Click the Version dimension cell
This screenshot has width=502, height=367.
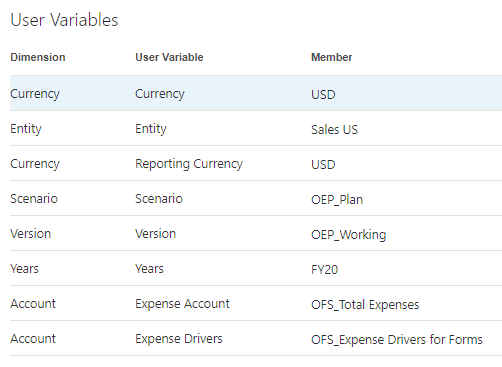click(31, 234)
